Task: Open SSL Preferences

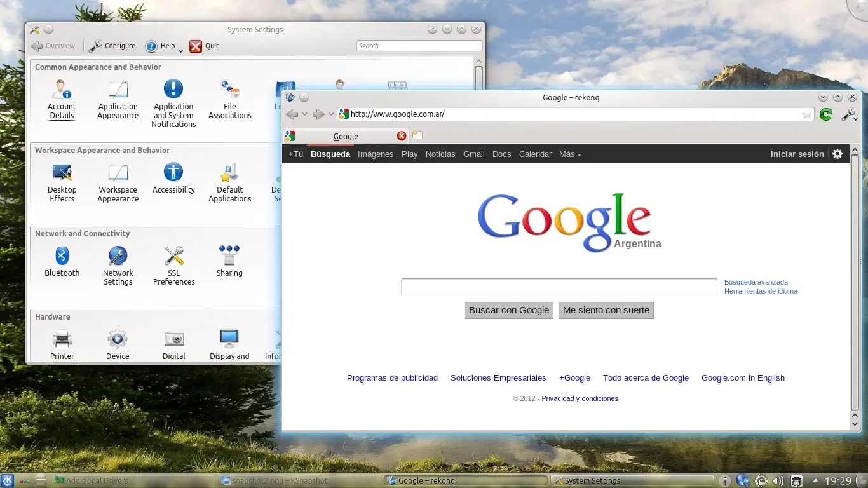Action: click(173, 266)
